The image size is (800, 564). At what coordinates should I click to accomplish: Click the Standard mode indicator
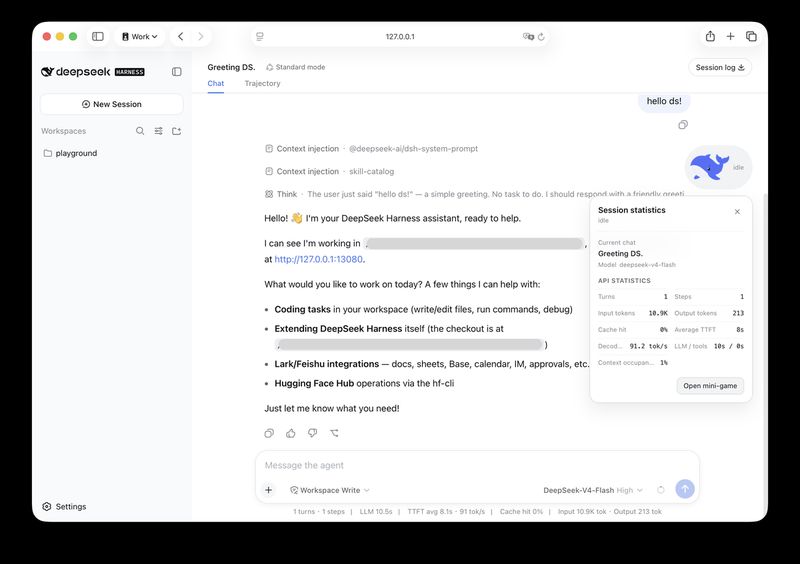click(295, 67)
